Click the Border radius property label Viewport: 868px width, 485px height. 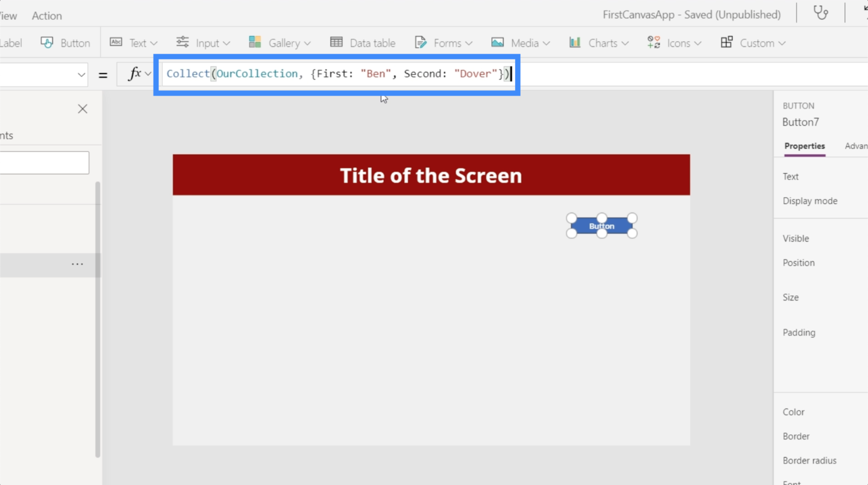click(809, 461)
